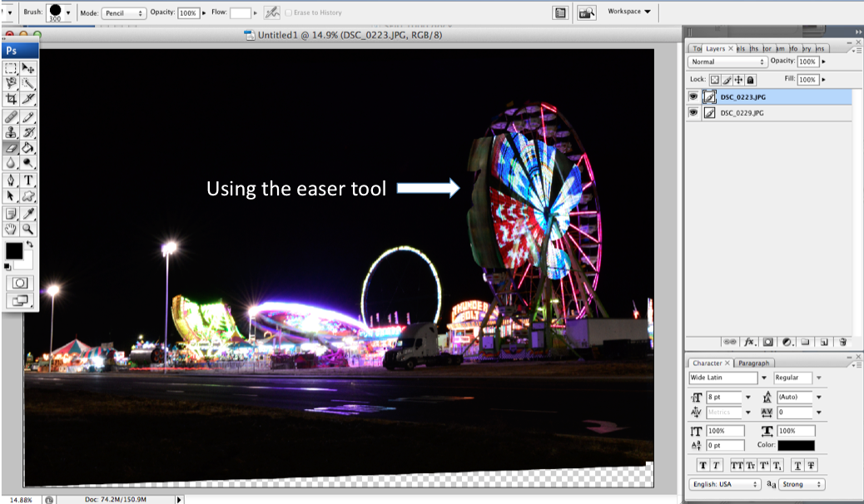Delete layer with the trash icon
The width and height of the screenshot is (864, 504).
point(842,341)
